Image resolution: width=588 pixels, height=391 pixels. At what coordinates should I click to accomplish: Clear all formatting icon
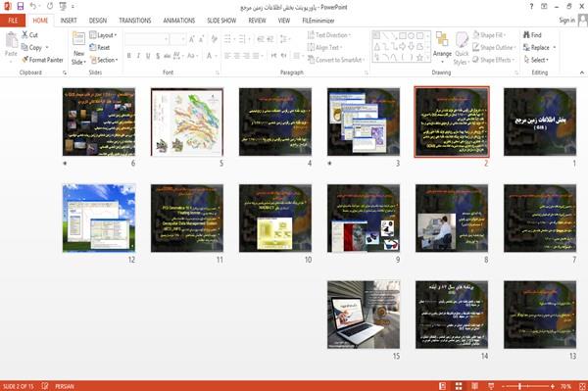[x=214, y=39]
